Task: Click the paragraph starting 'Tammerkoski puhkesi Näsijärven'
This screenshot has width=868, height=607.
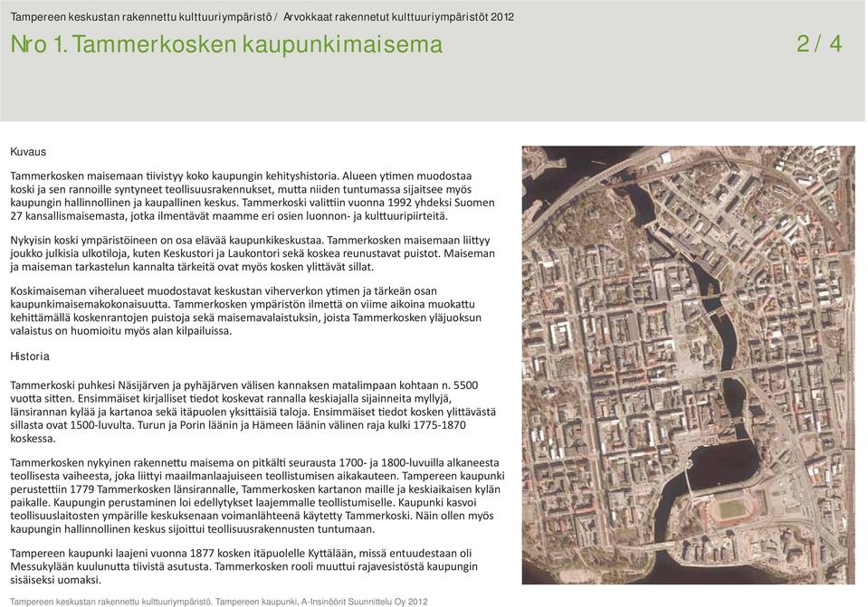Action: click(253, 412)
